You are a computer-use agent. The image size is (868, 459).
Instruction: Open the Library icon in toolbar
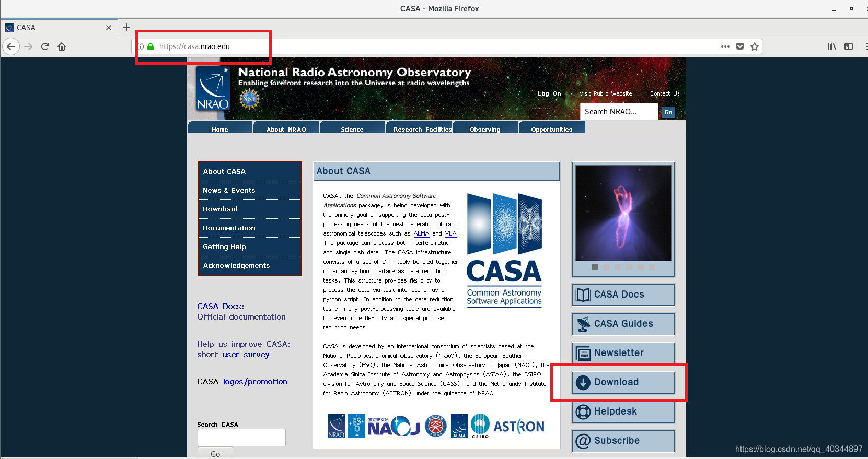coord(832,46)
